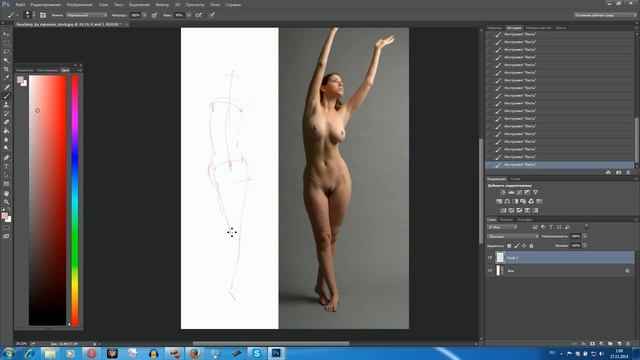
Task: Select the Rectangular Marquee tool
Action: click(x=6, y=43)
